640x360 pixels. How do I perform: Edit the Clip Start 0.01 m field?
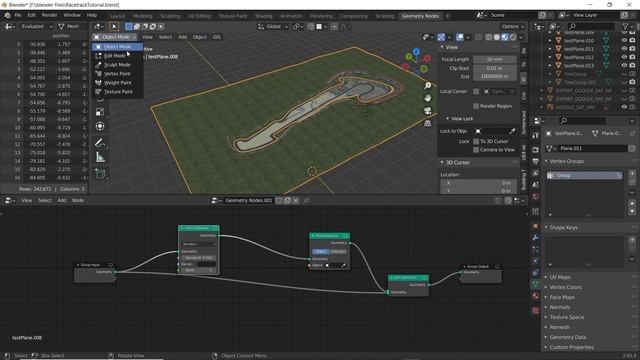click(x=495, y=68)
